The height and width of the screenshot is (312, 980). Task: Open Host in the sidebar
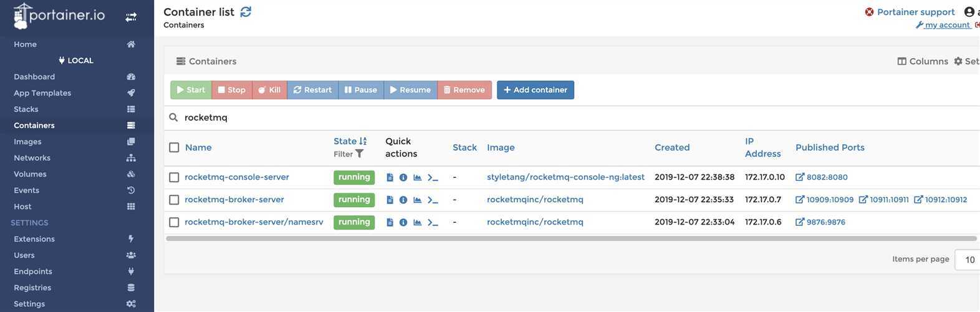click(x=22, y=207)
